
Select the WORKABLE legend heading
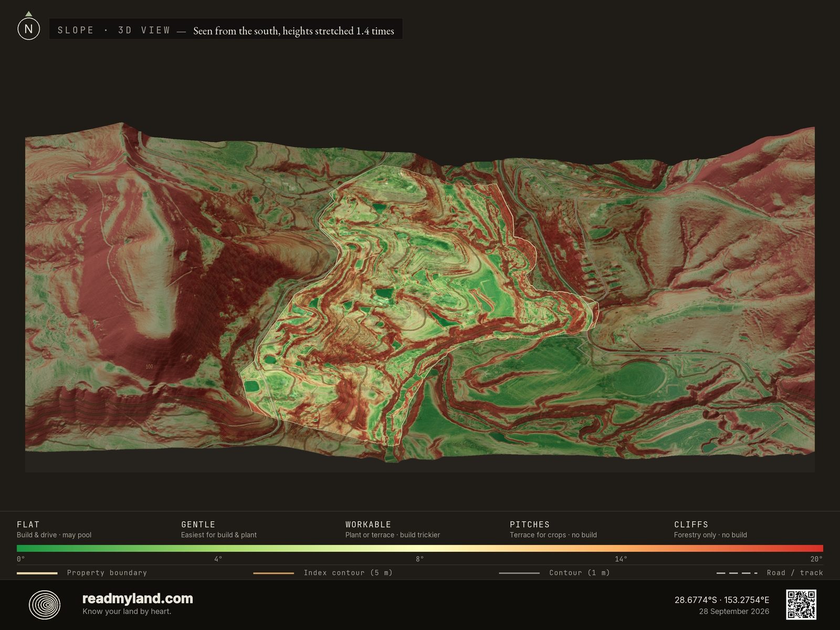point(368,524)
